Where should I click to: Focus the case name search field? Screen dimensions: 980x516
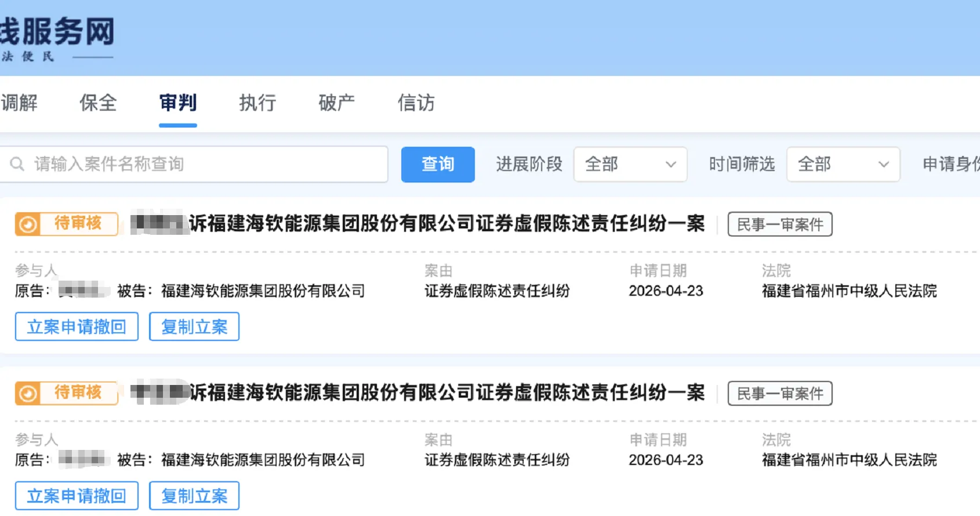pos(194,164)
